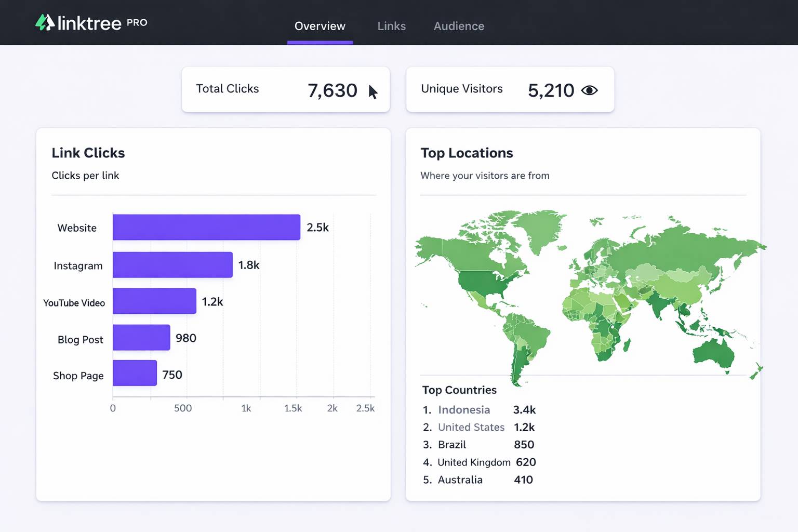Viewport: 798px width, 532px height.
Task: Click the Unique Visitors summary card
Action: tap(510, 89)
